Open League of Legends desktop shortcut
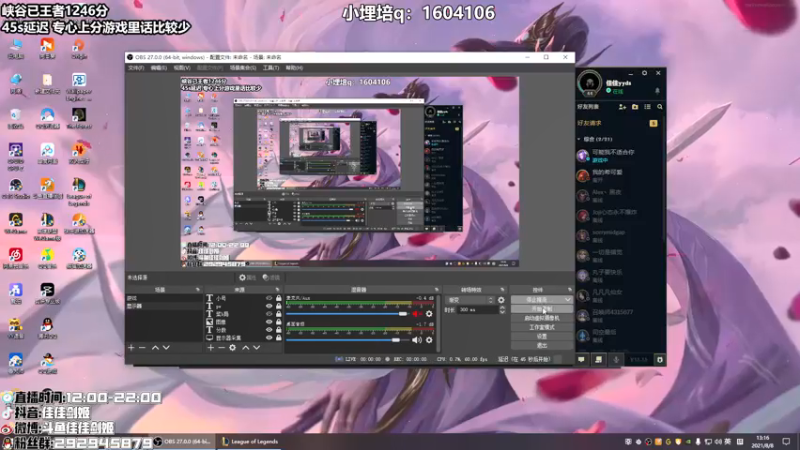800x450 pixels. pos(79,191)
